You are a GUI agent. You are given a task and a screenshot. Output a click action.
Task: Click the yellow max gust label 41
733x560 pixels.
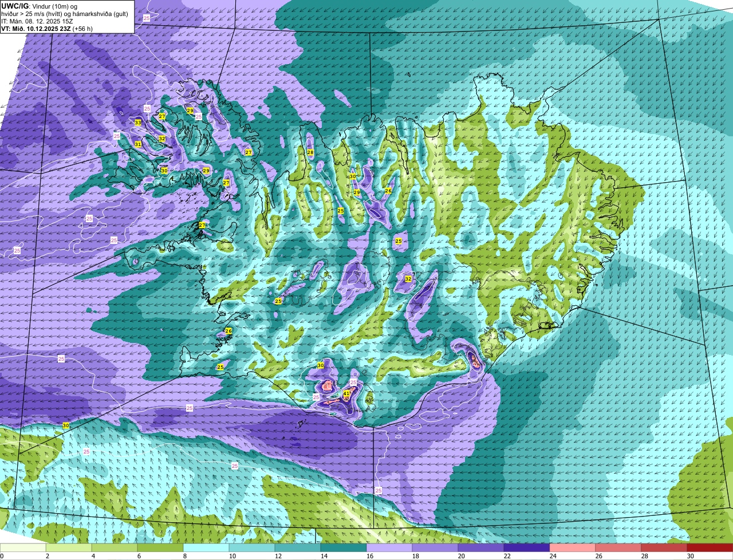(346, 394)
